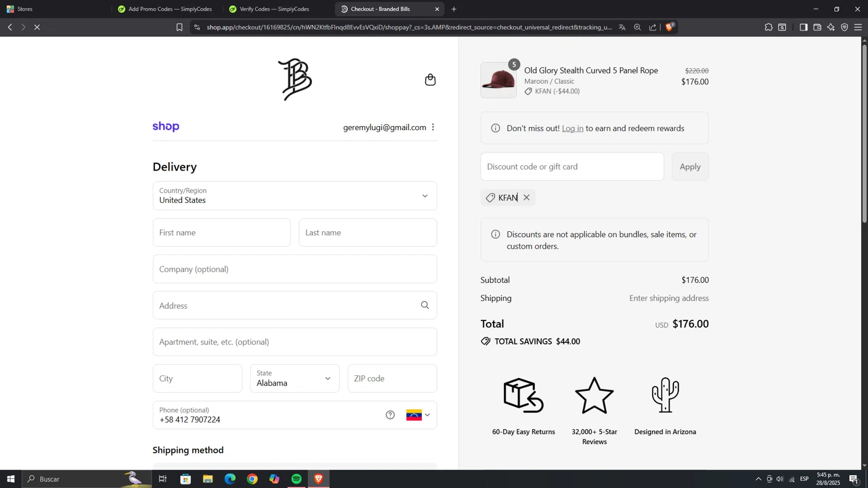Screen dimensions: 868x488
Task: Open Windows Start menu
Action: (10, 479)
